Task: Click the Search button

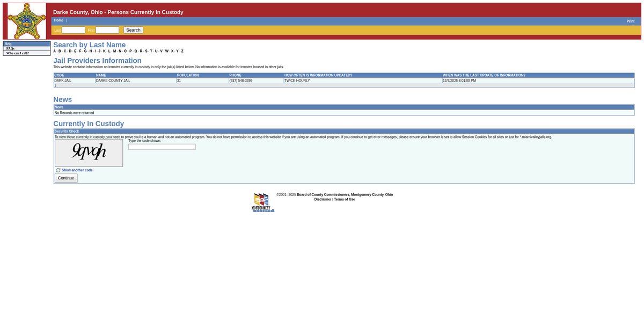Action: pos(133,30)
